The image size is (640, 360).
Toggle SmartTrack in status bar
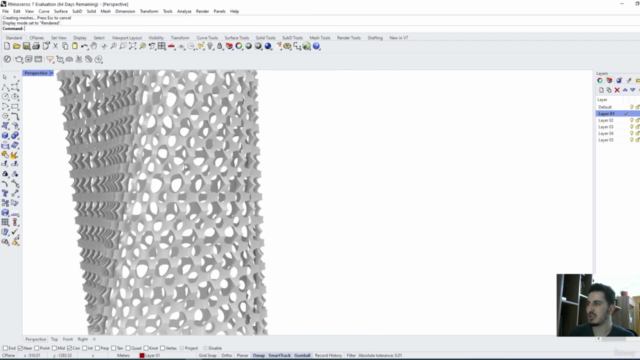280,356
